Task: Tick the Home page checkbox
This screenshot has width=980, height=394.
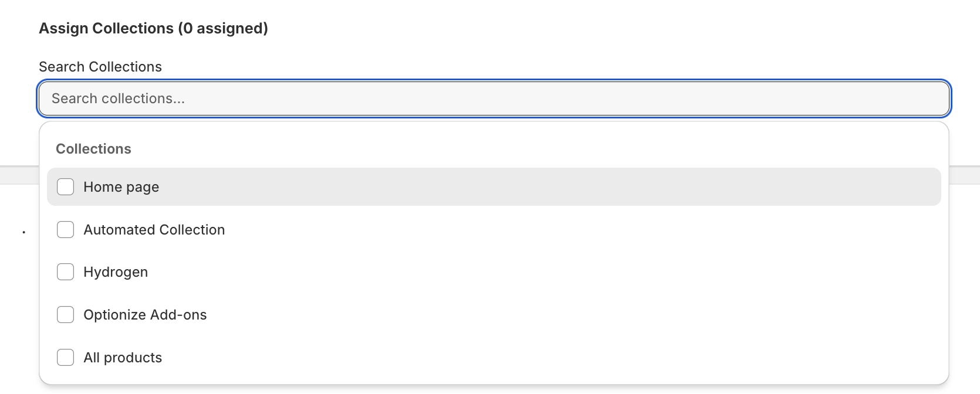Action: (x=65, y=187)
